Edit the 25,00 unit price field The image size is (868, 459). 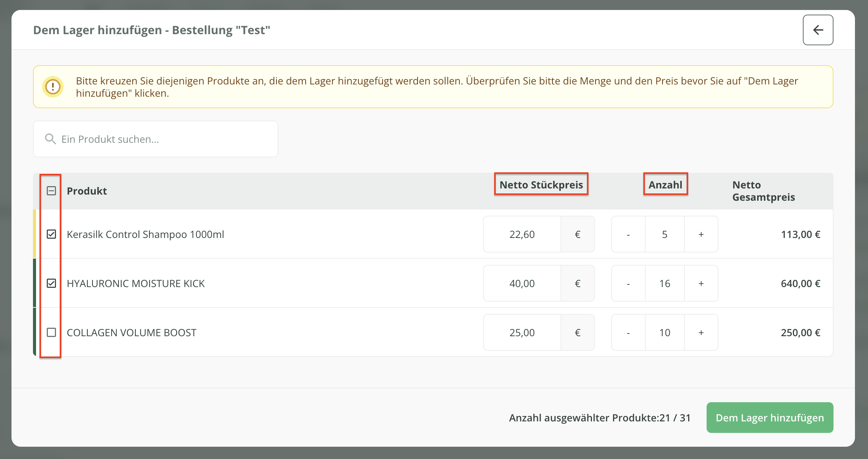522,332
